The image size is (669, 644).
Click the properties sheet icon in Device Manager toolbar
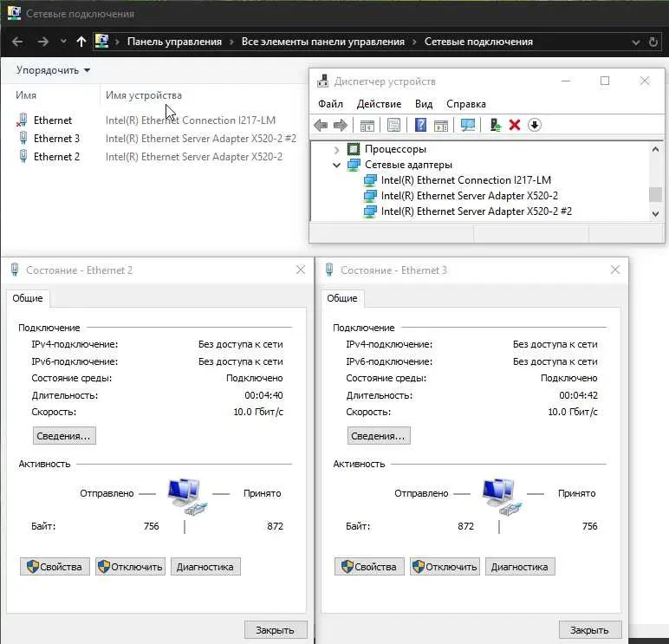pos(393,125)
